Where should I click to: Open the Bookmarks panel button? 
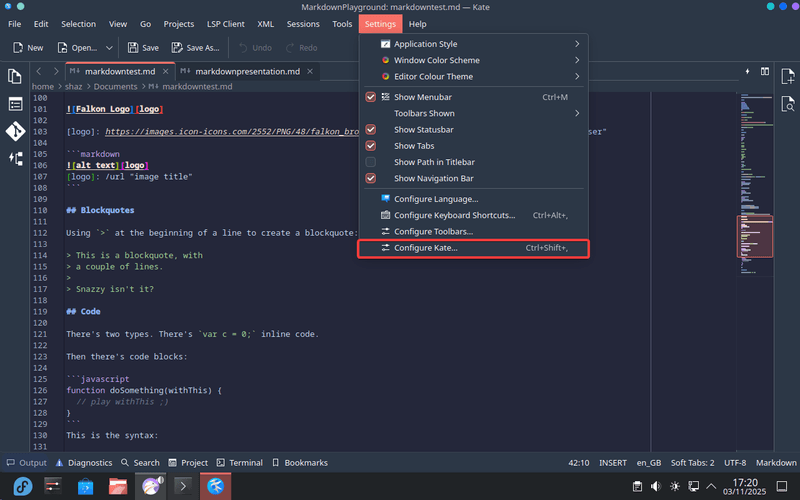click(x=300, y=463)
